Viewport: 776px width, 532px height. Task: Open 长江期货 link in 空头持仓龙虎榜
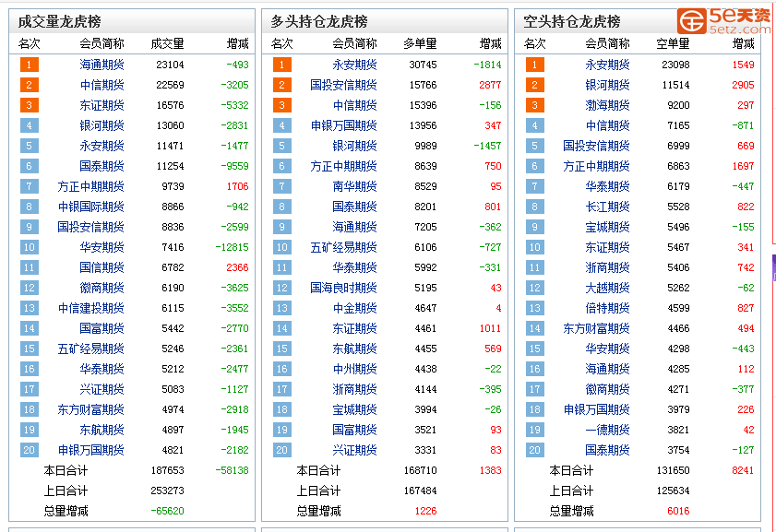[608, 207]
